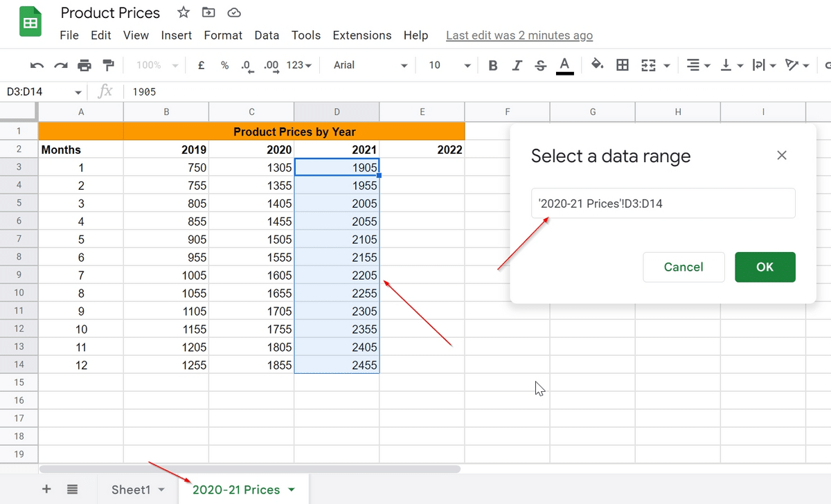The width and height of the screenshot is (831, 504).
Task: Merge the selected cells
Action: [x=648, y=64]
